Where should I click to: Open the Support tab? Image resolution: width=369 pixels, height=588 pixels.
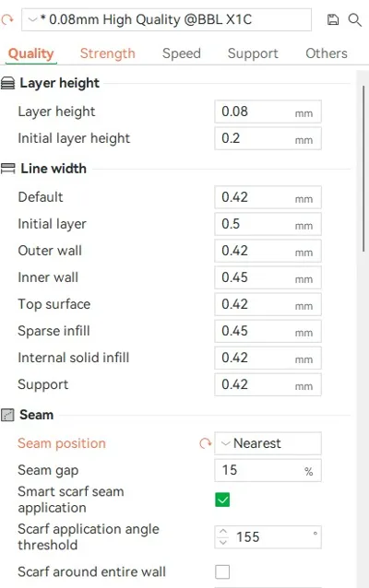click(x=253, y=53)
